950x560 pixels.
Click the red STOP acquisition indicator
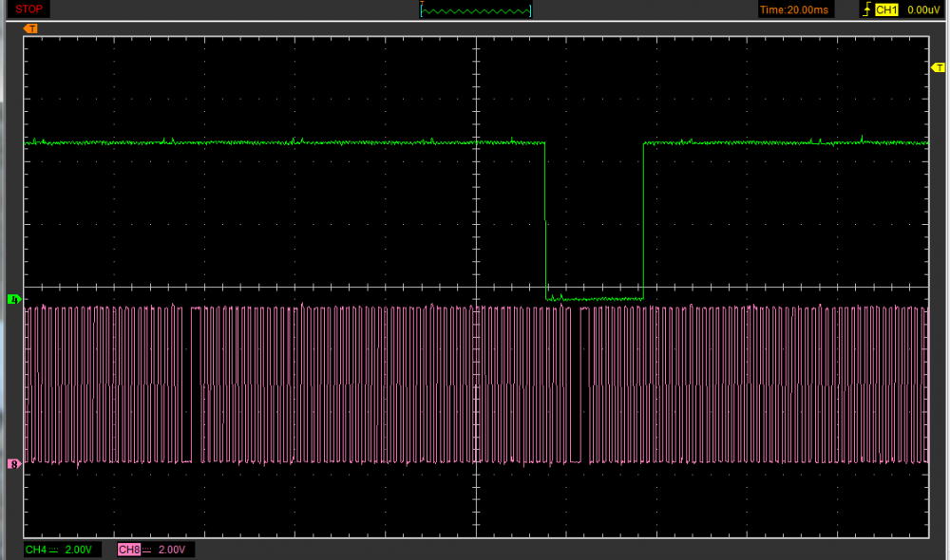point(28,9)
